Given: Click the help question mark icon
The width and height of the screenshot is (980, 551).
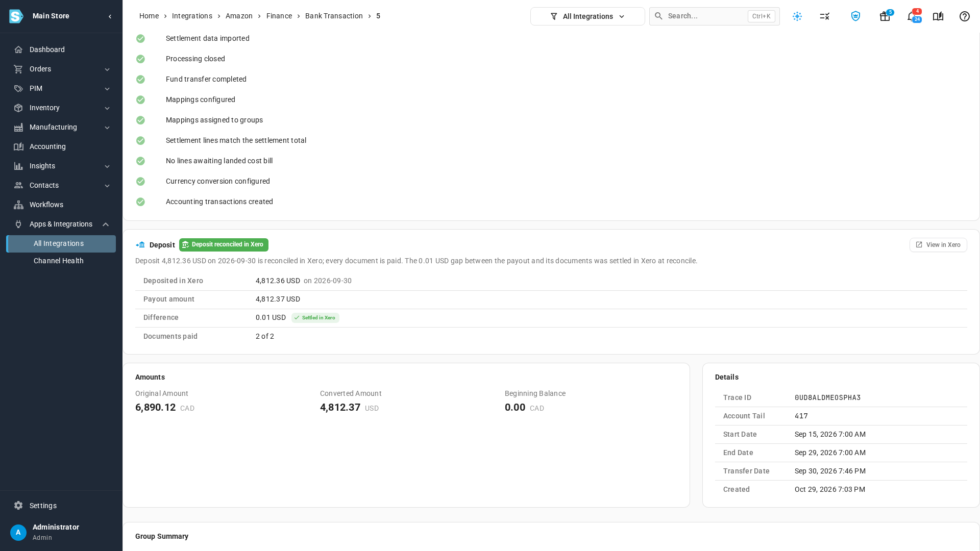Looking at the screenshot, I should [x=965, y=16].
